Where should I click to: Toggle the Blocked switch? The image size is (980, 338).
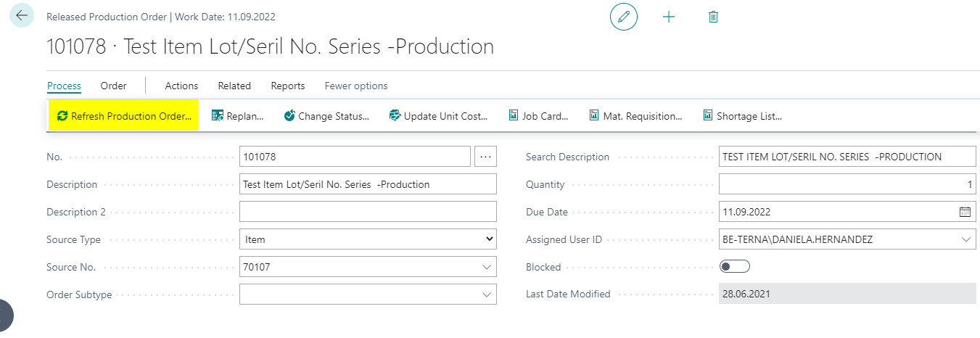click(x=734, y=267)
